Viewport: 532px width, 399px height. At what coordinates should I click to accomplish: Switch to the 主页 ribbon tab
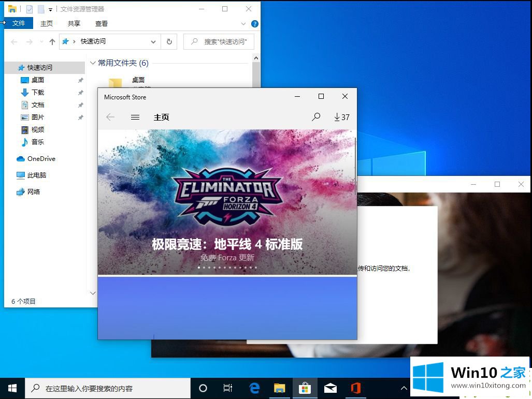(47, 23)
